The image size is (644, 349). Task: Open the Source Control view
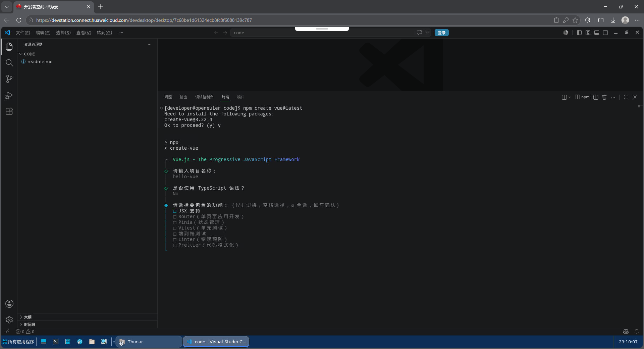[x=9, y=79]
